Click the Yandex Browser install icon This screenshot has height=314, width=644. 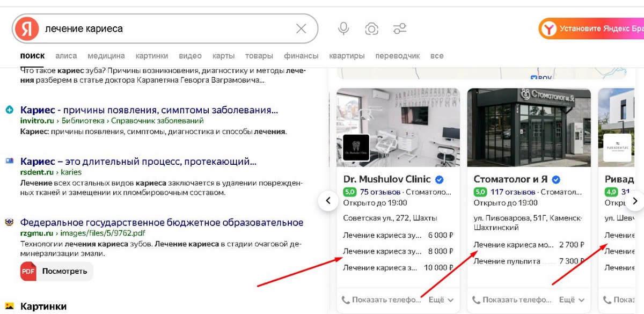coord(548,29)
